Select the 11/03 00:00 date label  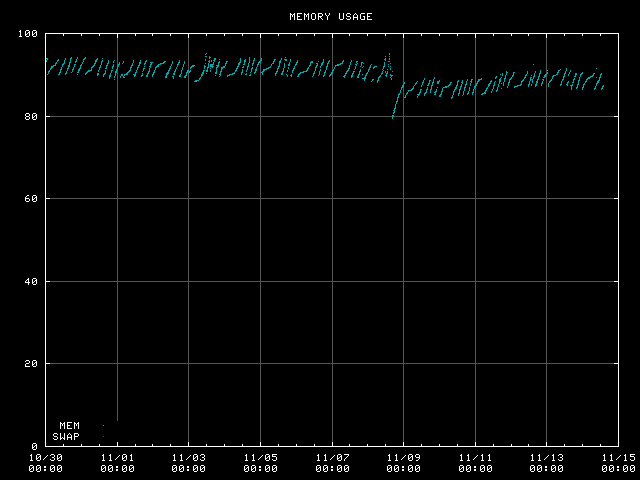click(x=189, y=462)
